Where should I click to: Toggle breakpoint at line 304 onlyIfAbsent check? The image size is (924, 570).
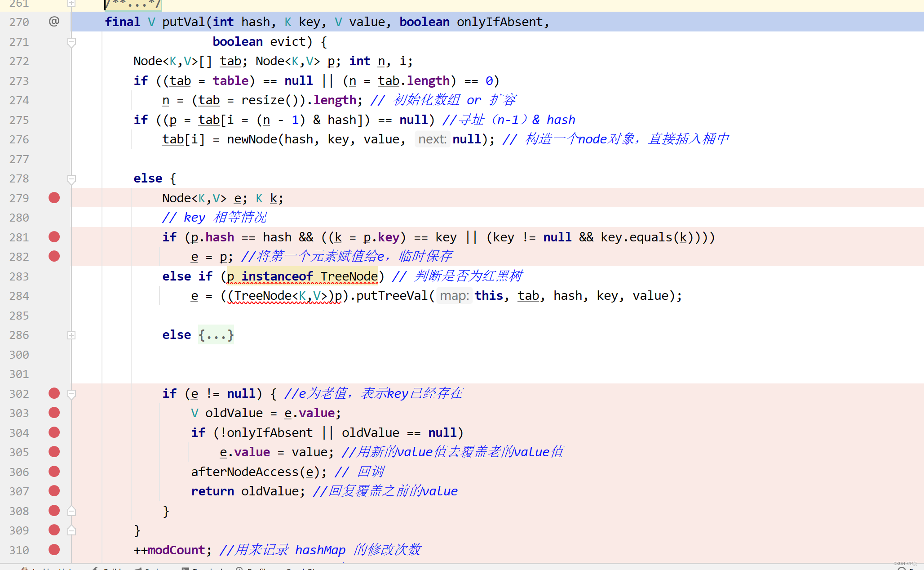(54, 432)
